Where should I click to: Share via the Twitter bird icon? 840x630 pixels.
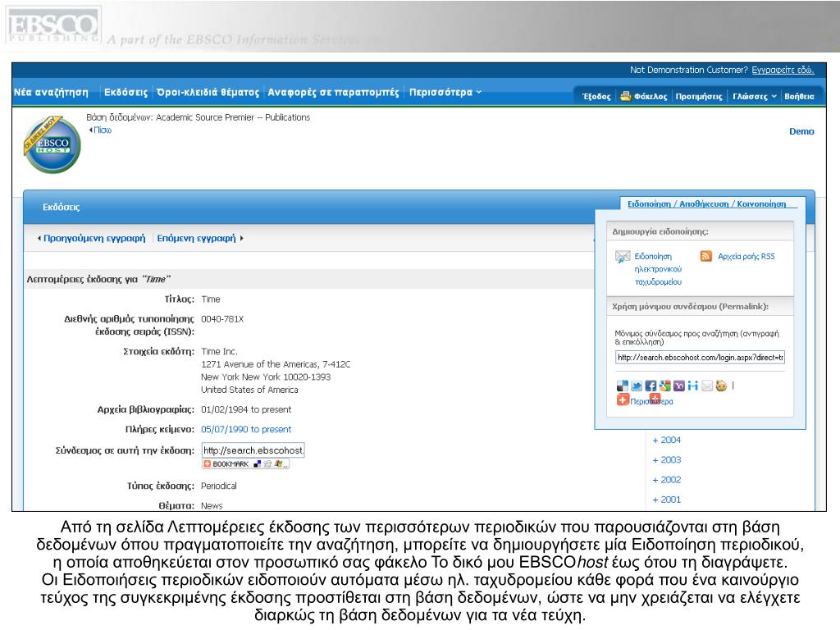[x=637, y=386]
